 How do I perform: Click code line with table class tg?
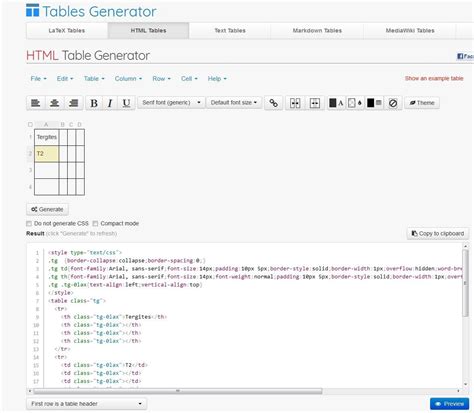click(77, 301)
